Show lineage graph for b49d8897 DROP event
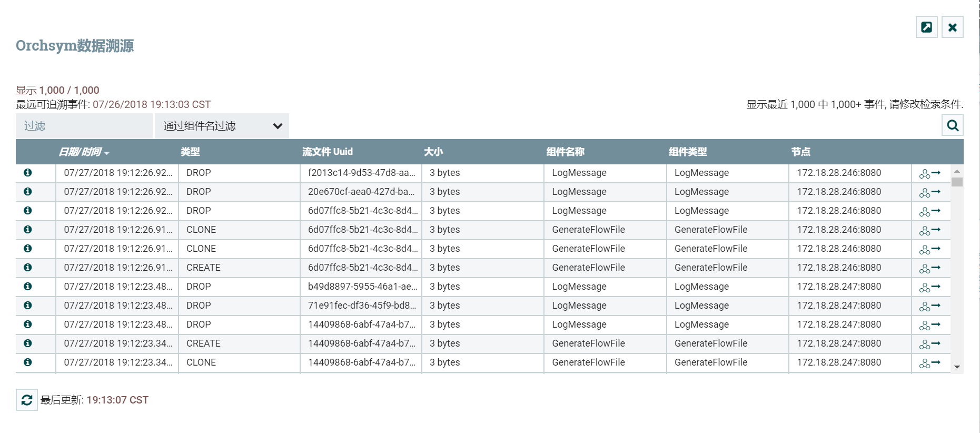The image size is (980, 433). click(x=929, y=287)
